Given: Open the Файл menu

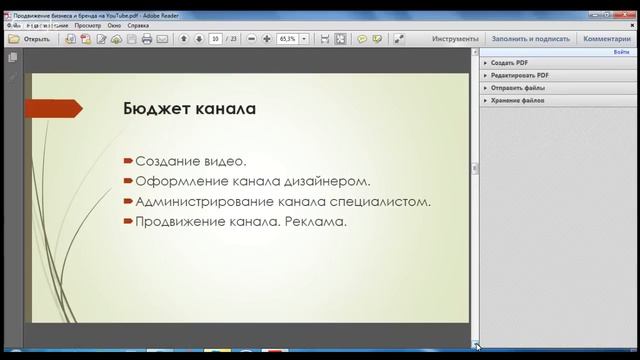Looking at the screenshot, I should [x=14, y=25].
